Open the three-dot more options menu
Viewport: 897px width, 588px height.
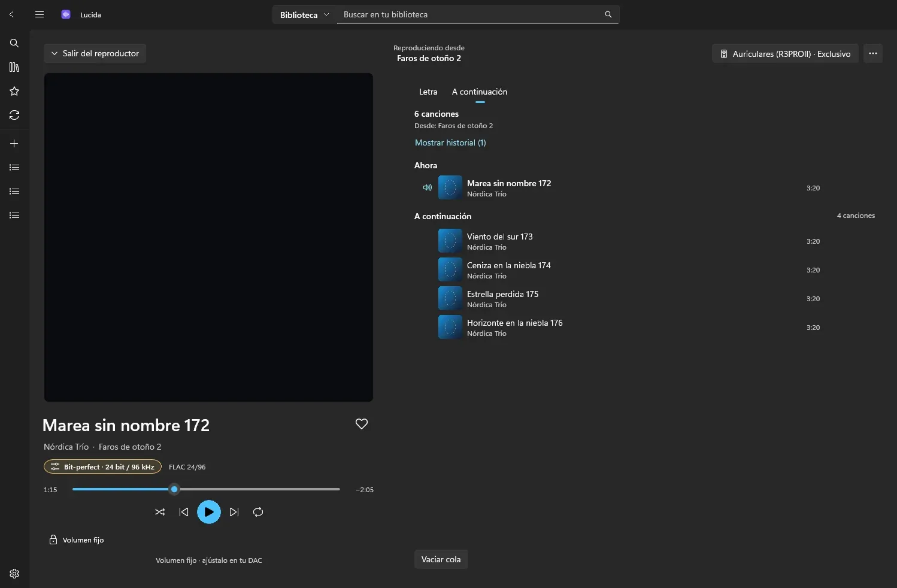coord(873,53)
